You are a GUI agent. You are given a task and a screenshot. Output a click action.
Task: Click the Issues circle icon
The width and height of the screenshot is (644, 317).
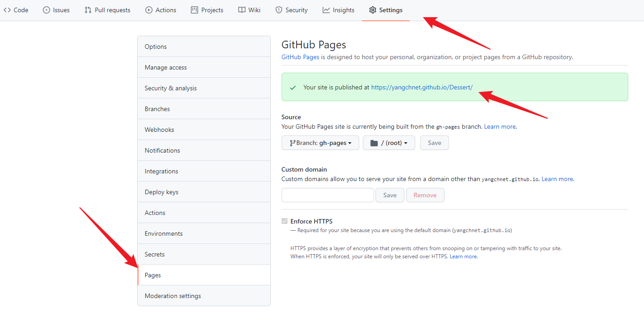[x=46, y=10]
